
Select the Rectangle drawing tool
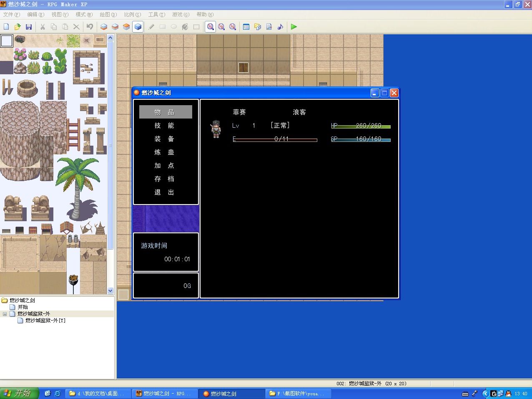click(x=163, y=27)
